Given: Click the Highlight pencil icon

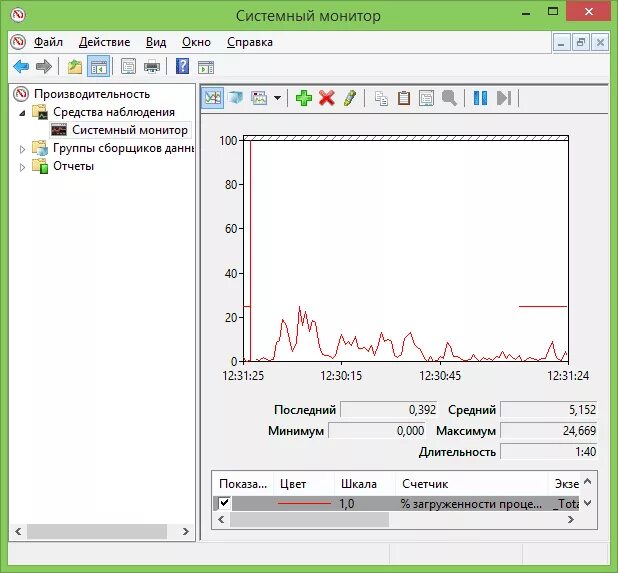Looking at the screenshot, I should pos(350,98).
